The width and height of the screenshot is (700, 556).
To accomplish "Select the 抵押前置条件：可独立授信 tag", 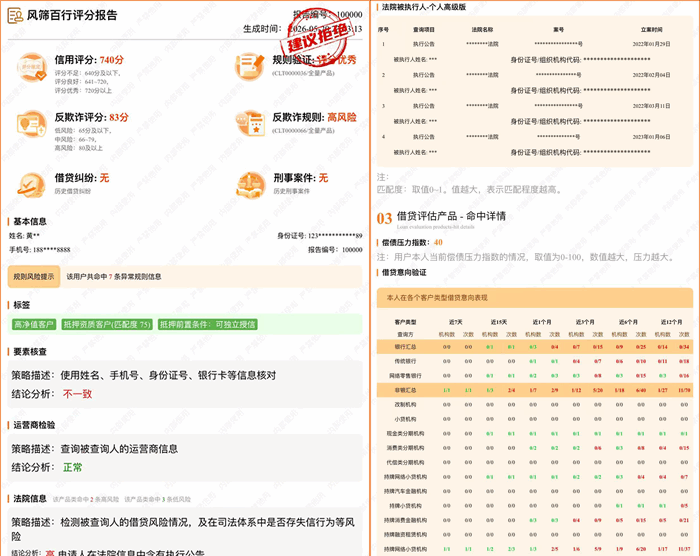I will [x=208, y=324].
